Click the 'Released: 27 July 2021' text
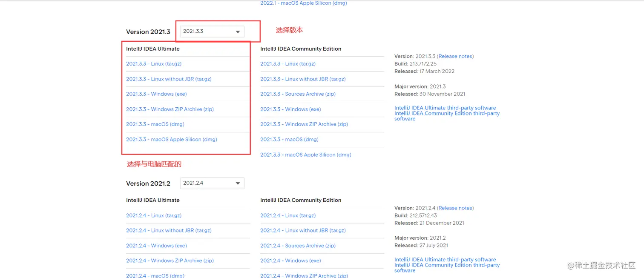The height and width of the screenshot is (278, 644). 421,246
